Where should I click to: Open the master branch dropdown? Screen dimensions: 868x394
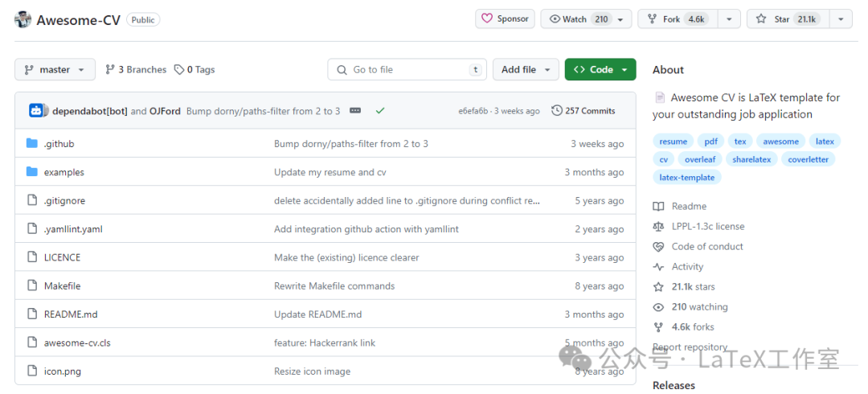[x=55, y=70]
